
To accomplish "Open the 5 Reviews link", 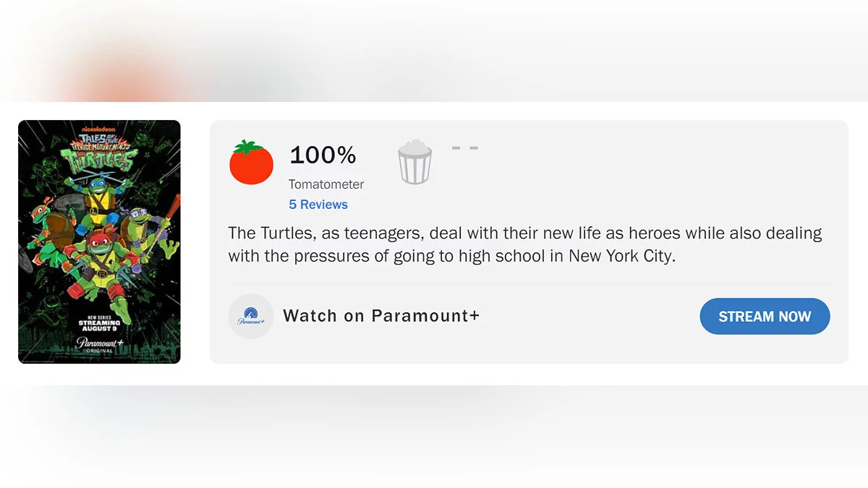I will click(318, 205).
